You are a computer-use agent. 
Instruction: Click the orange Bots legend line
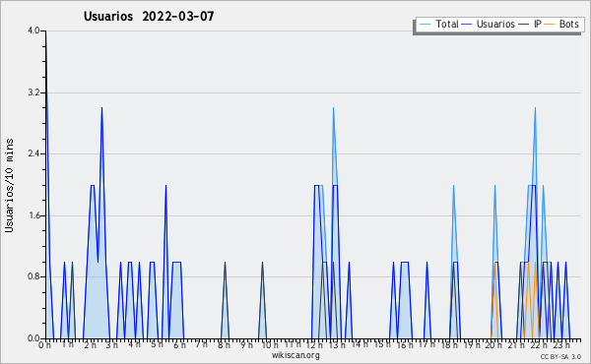point(550,25)
